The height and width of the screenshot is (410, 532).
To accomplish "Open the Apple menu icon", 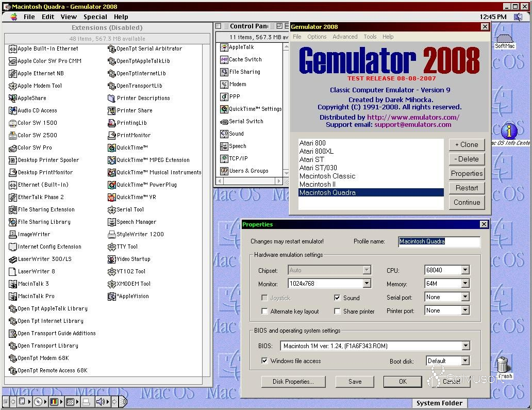I will pos(13,17).
